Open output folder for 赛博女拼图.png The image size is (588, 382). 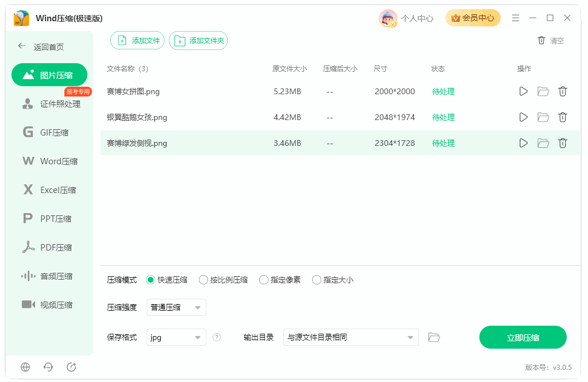[x=543, y=91]
